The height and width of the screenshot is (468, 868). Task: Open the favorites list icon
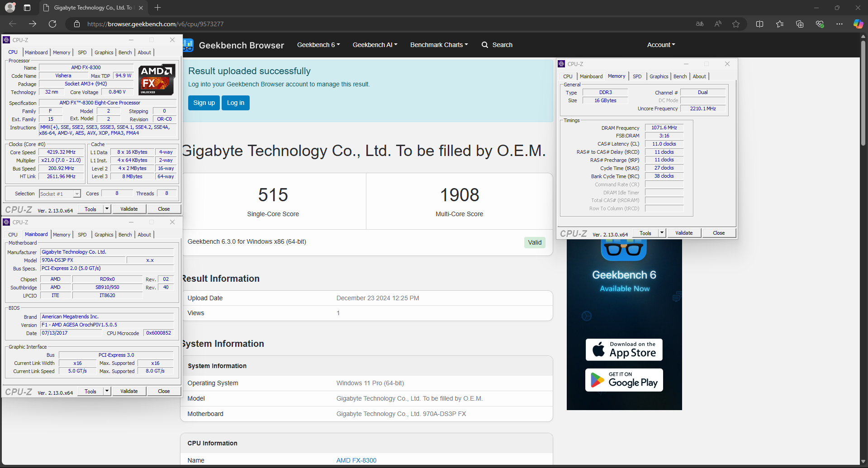pos(780,24)
